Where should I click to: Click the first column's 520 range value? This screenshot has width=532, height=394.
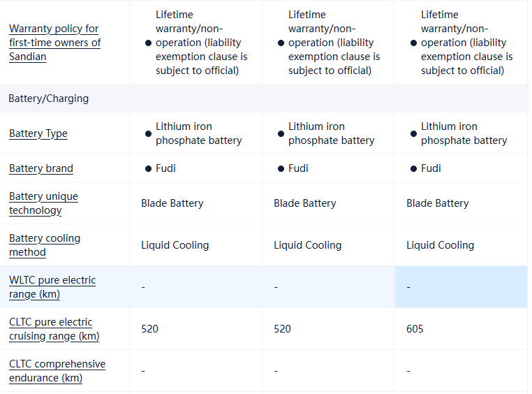point(149,329)
